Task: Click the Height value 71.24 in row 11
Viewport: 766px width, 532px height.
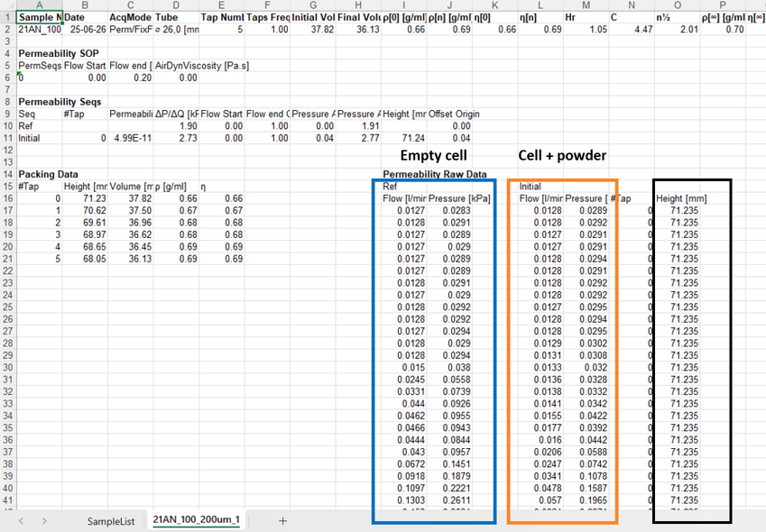Action: coord(403,138)
